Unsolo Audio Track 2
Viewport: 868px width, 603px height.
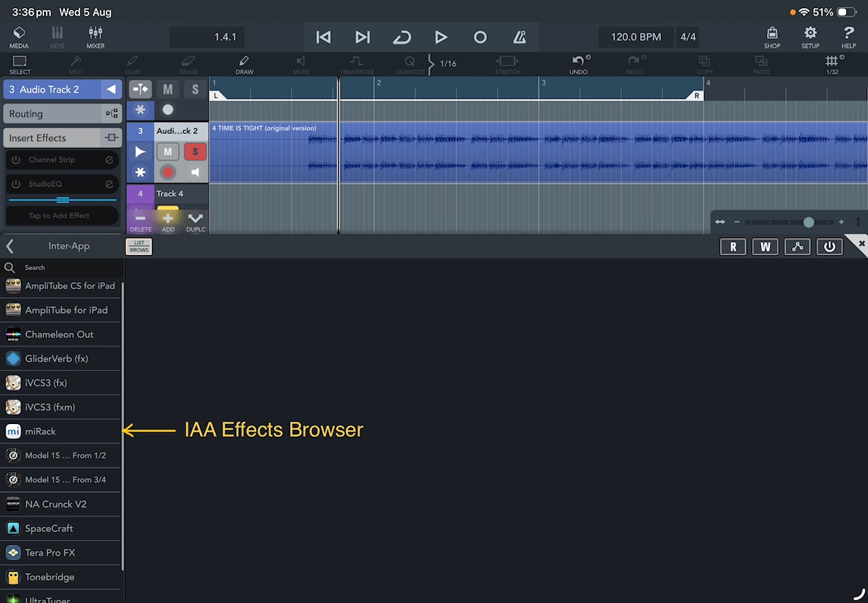point(195,152)
